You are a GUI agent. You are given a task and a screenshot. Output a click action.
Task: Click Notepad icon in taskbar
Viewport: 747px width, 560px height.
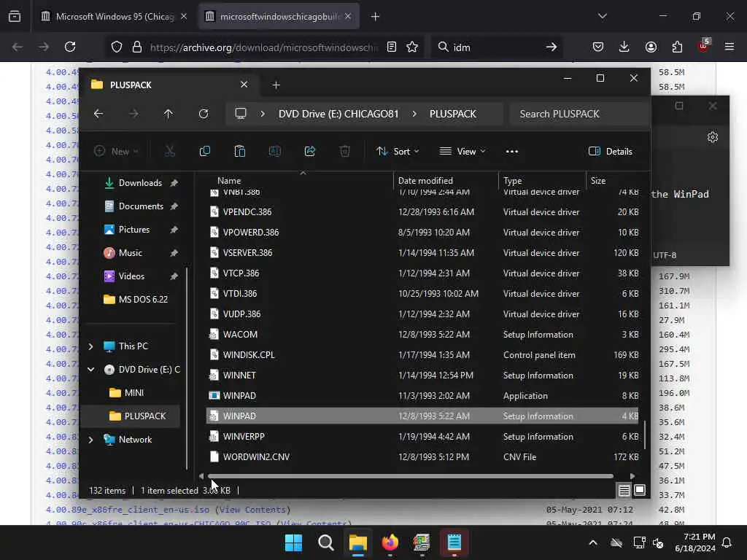454,542
